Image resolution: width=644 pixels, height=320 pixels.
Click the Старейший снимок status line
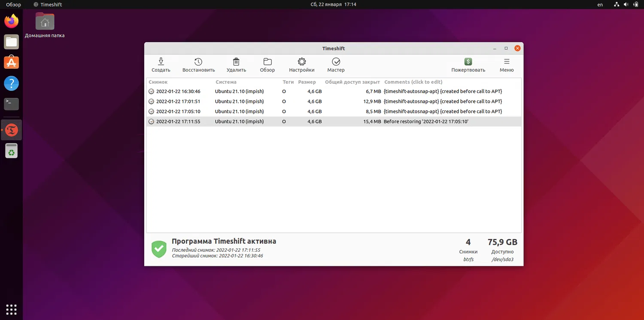(217, 256)
